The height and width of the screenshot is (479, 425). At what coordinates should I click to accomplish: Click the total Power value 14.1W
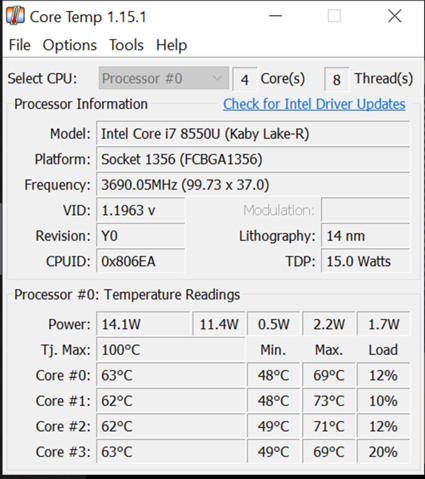coord(143,324)
